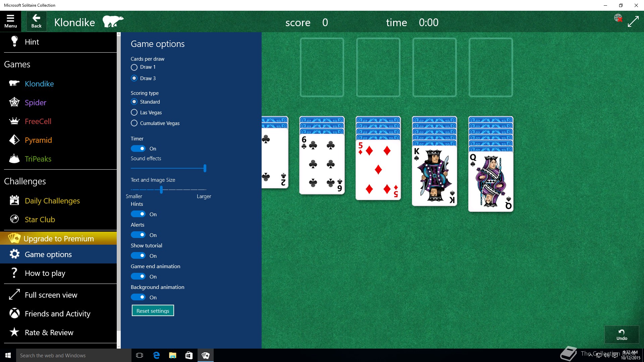The width and height of the screenshot is (644, 362).
Task: Click the offline globe status icon
Action: 618,18
